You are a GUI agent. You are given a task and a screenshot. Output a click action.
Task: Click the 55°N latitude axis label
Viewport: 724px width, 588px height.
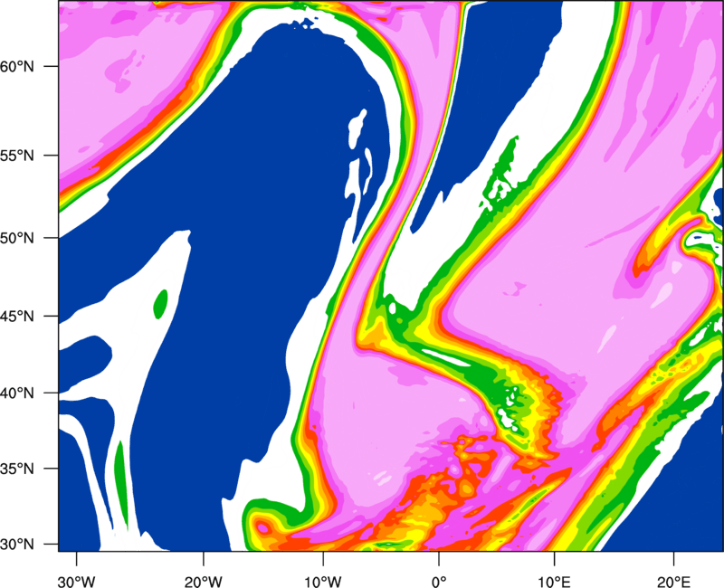(17, 156)
